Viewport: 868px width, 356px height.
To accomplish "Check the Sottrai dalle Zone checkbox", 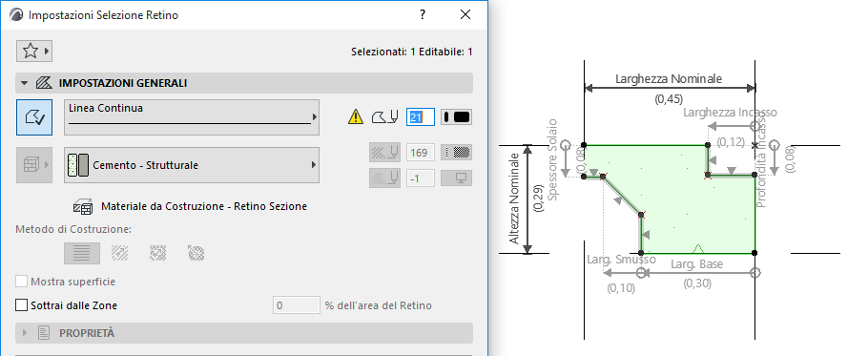I will [22, 305].
